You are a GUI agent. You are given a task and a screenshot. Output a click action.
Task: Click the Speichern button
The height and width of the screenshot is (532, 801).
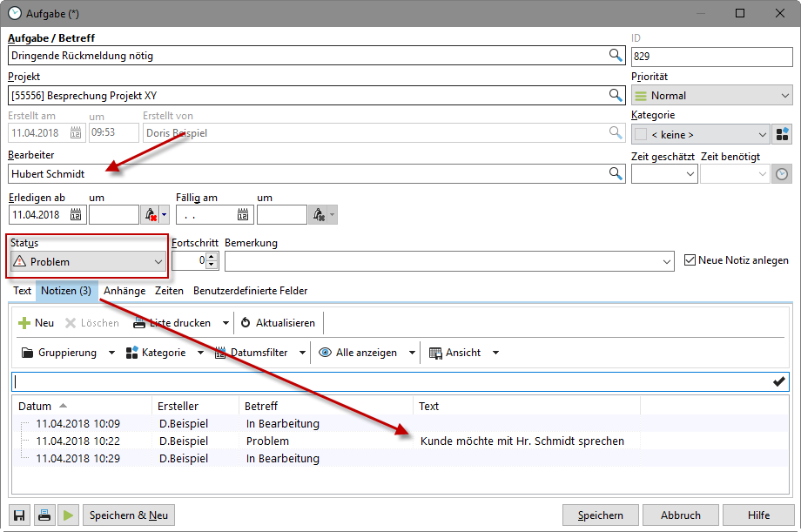coord(600,515)
